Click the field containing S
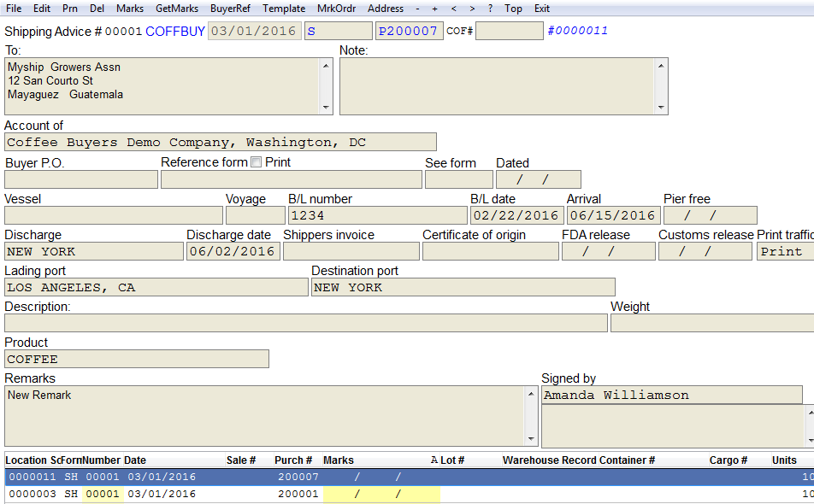This screenshot has height=504, width=814. click(338, 31)
